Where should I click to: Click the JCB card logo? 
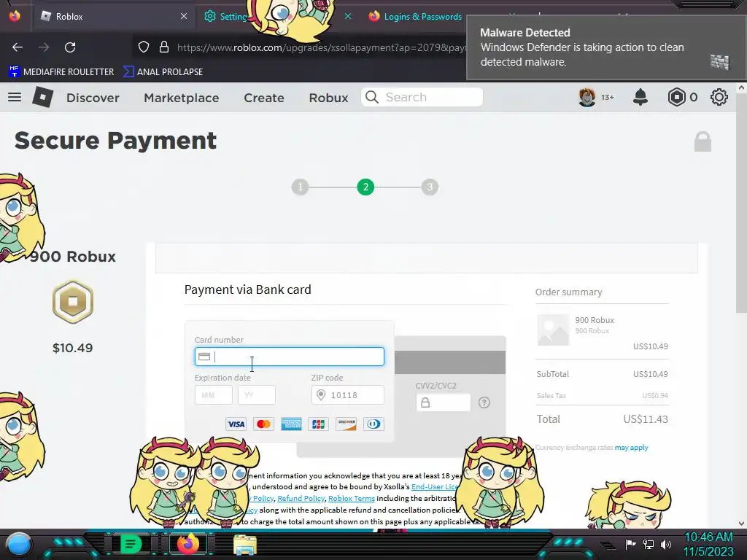tap(318, 424)
